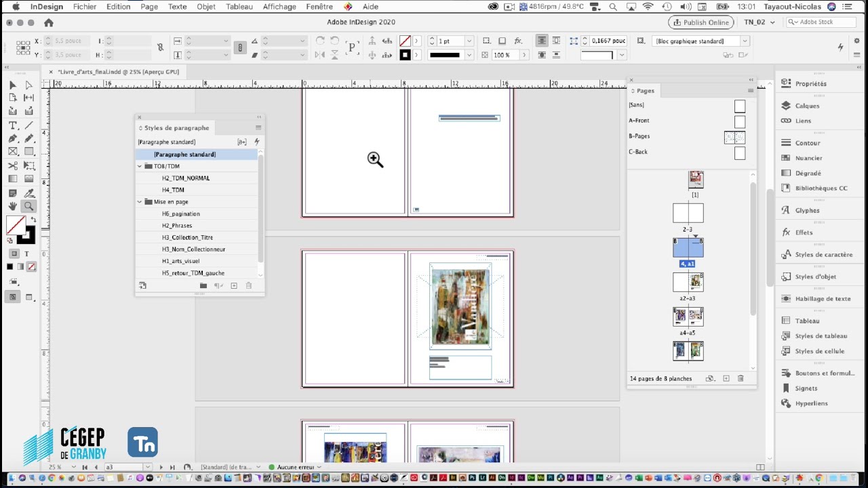Collapse the Mise en page style group
The width and height of the screenshot is (868, 488).
click(140, 202)
